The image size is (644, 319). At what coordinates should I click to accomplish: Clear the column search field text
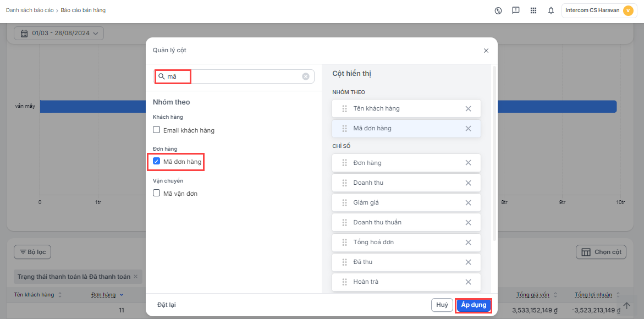306,76
